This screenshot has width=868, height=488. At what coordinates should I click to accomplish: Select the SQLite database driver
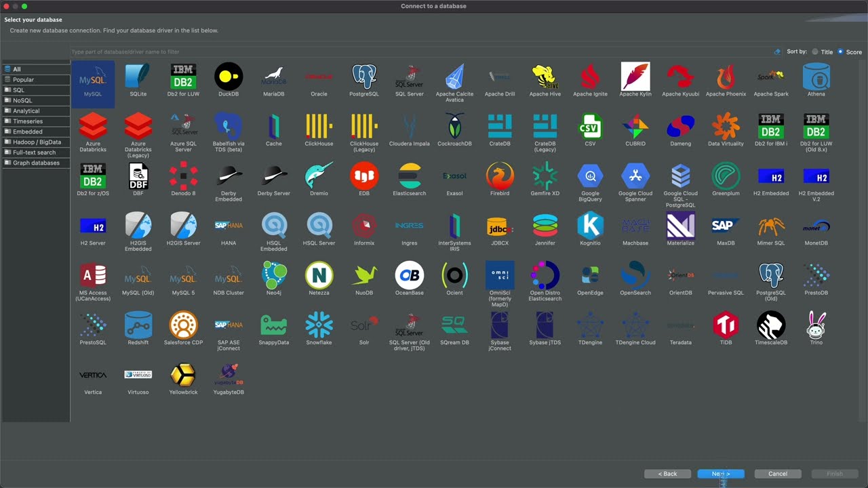tap(138, 80)
